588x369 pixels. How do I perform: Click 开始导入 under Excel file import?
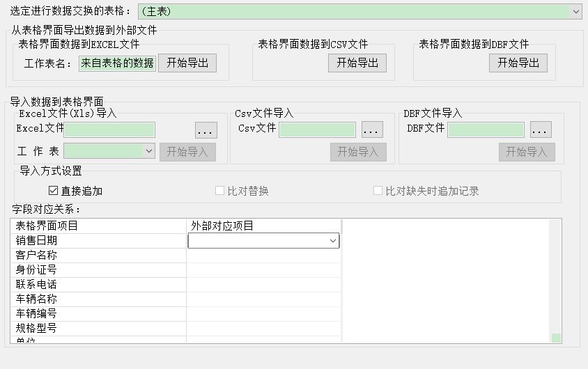coord(187,152)
